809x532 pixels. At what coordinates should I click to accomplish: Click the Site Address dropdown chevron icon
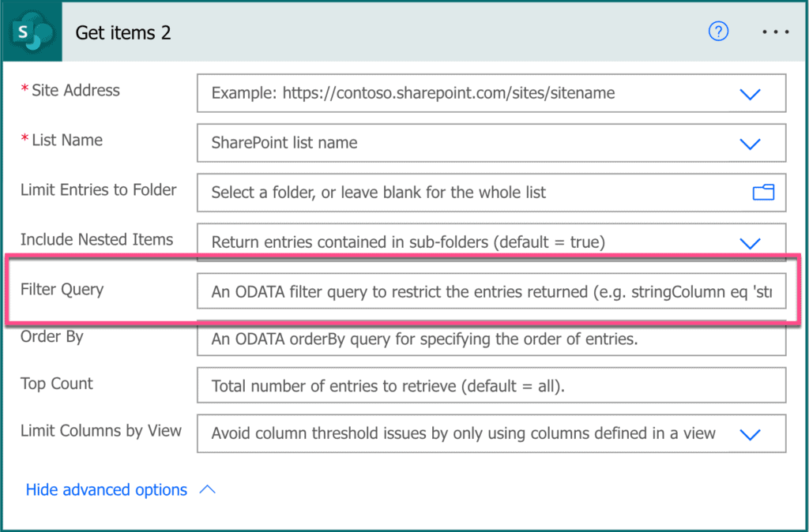pyautogui.click(x=750, y=93)
